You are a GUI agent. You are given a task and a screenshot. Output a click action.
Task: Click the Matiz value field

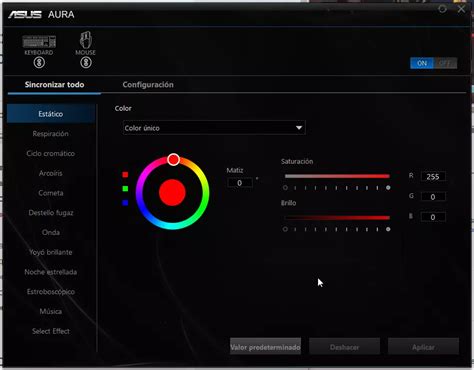pyautogui.click(x=240, y=183)
